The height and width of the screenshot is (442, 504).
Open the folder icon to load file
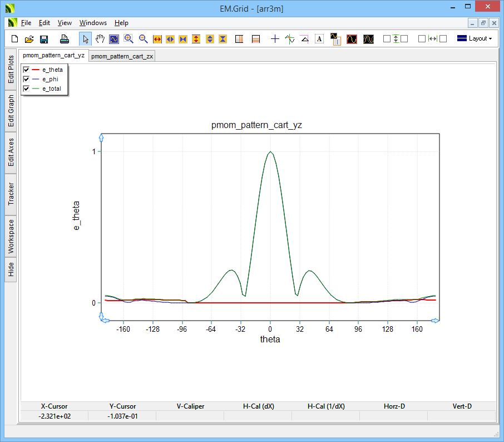tap(29, 39)
